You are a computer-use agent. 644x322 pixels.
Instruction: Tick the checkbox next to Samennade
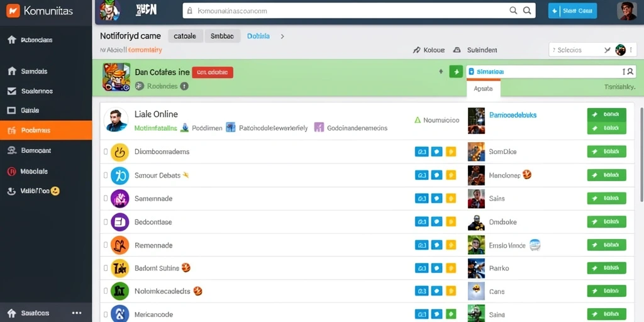pyautogui.click(x=106, y=199)
